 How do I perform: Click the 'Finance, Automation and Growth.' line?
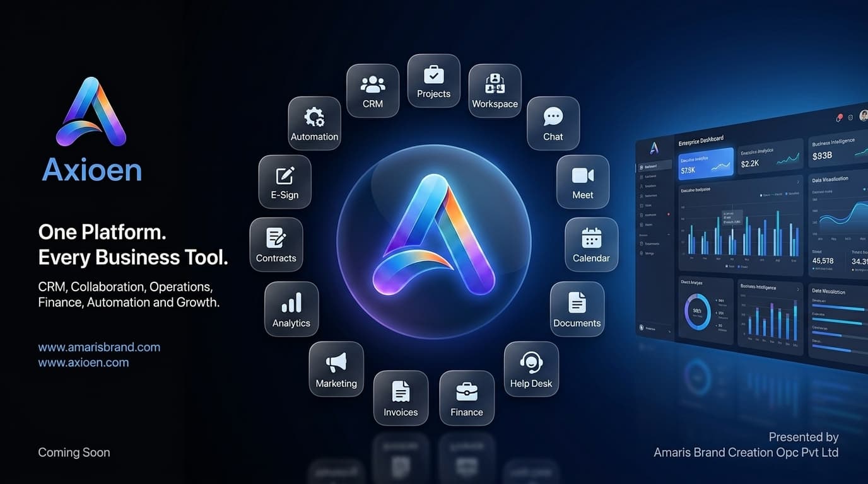coord(129,302)
